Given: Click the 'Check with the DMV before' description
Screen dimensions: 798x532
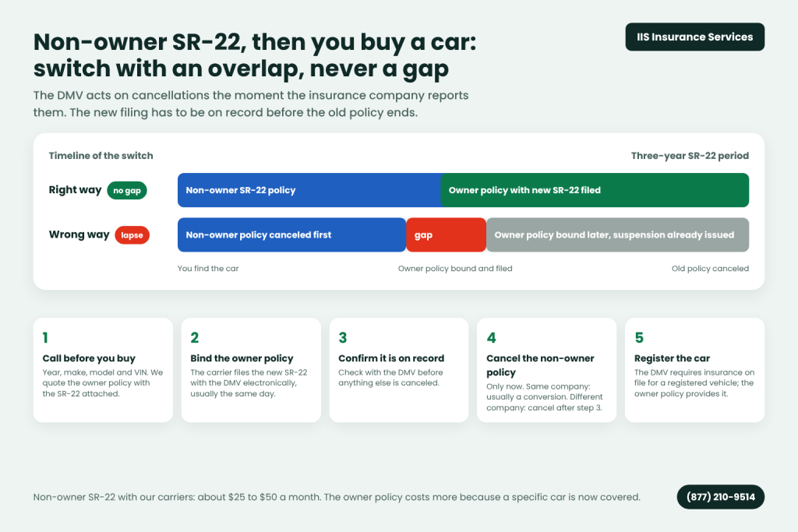Looking at the screenshot, I should click(x=390, y=377).
